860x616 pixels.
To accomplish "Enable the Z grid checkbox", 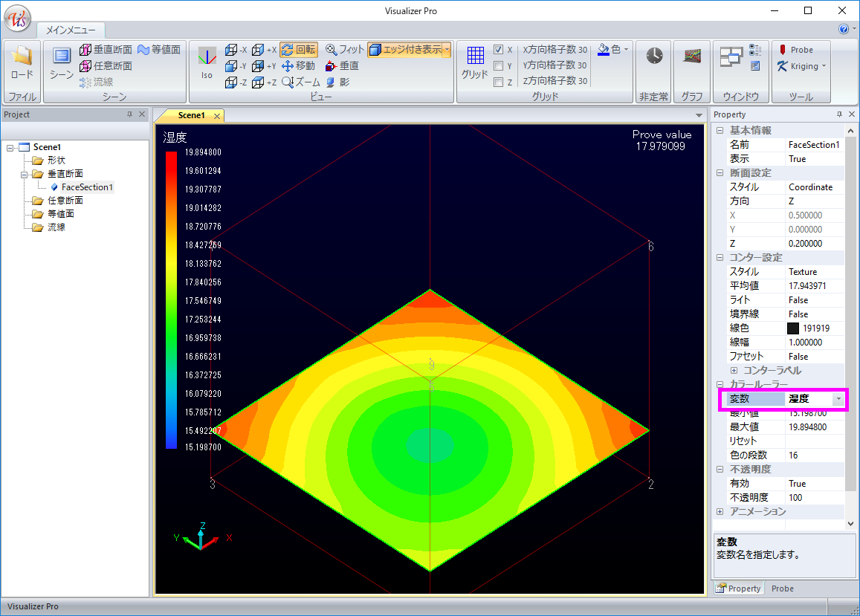I will click(x=499, y=82).
